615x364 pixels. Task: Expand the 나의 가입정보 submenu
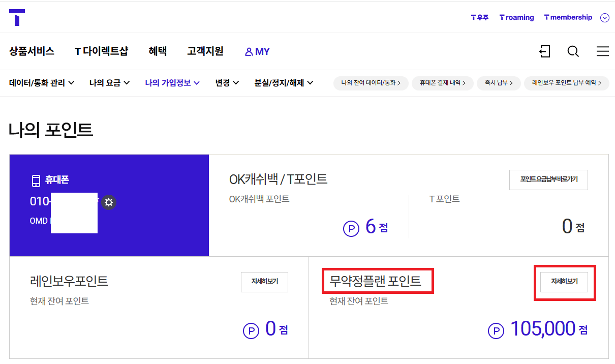coord(172,82)
